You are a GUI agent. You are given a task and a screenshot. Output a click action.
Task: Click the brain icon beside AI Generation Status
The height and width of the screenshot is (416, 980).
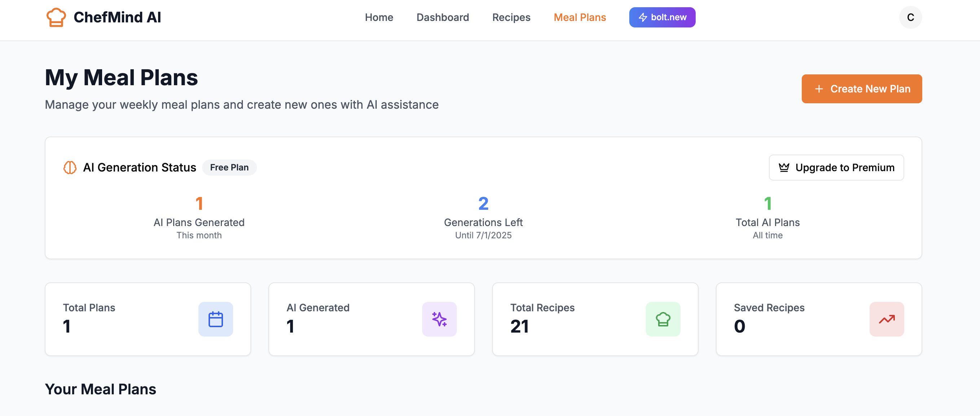(70, 168)
